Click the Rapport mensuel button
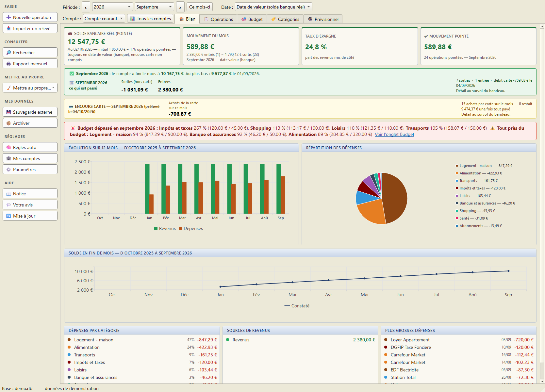 tap(30, 64)
